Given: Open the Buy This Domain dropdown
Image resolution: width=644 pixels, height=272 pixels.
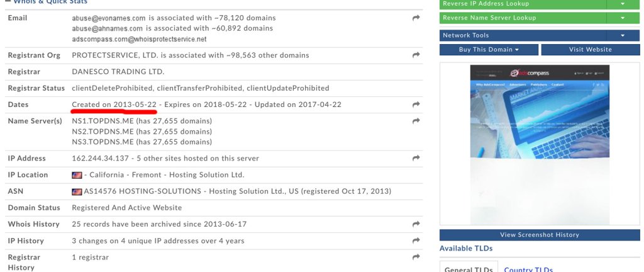Looking at the screenshot, I should 489,49.
